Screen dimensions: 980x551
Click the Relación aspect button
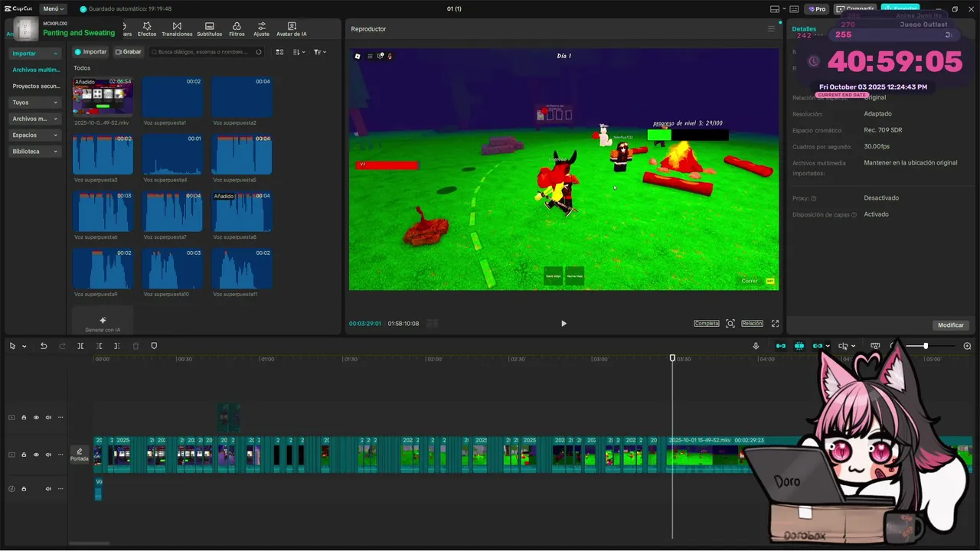pos(752,324)
